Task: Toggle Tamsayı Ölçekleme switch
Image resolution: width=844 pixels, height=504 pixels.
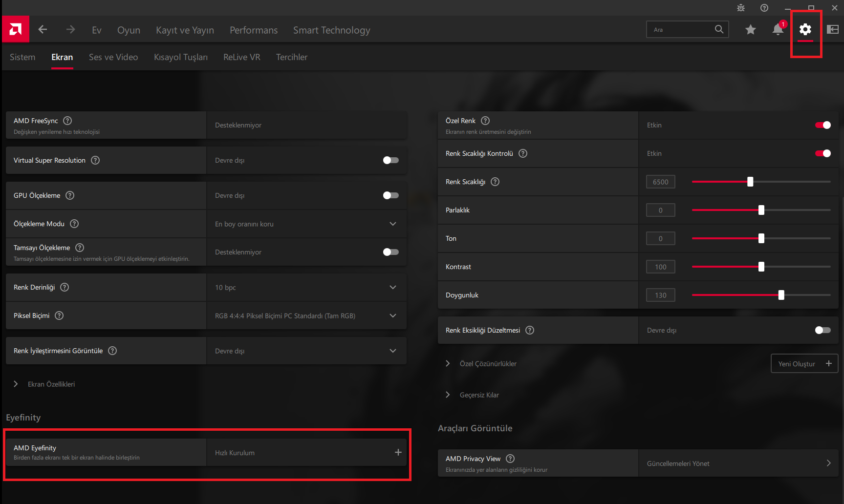Action: click(x=391, y=252)
